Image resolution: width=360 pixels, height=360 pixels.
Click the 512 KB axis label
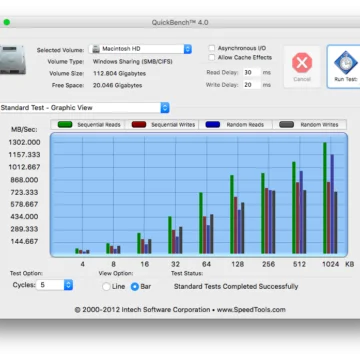299,264
